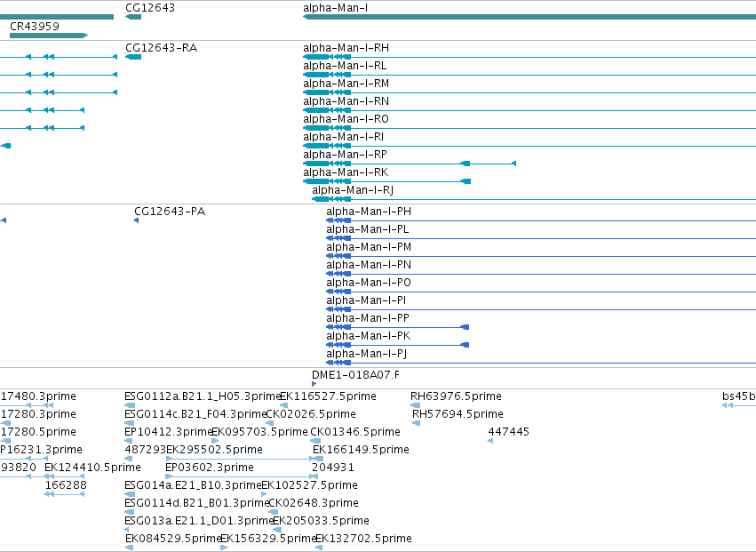Open the CR43959 gene label

coord(35,26)
